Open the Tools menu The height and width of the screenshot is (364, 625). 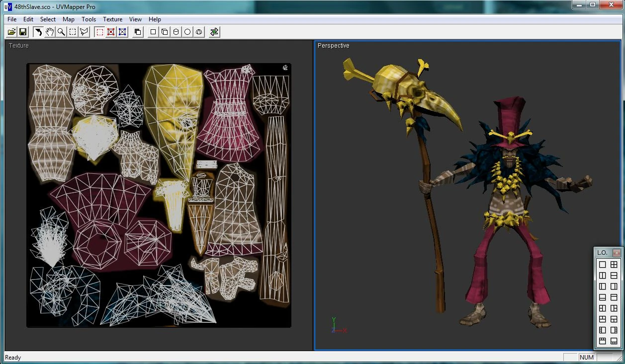(x=89, y=19)
